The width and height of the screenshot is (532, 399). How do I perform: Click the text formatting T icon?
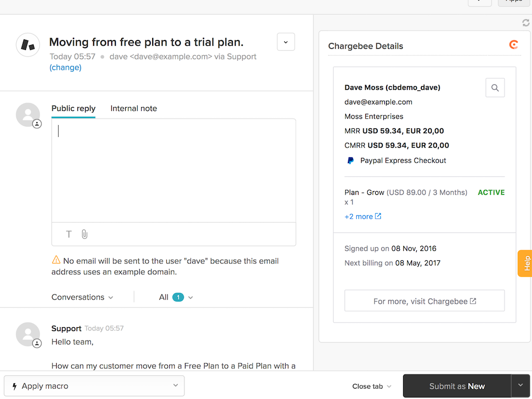coord(69,234)
